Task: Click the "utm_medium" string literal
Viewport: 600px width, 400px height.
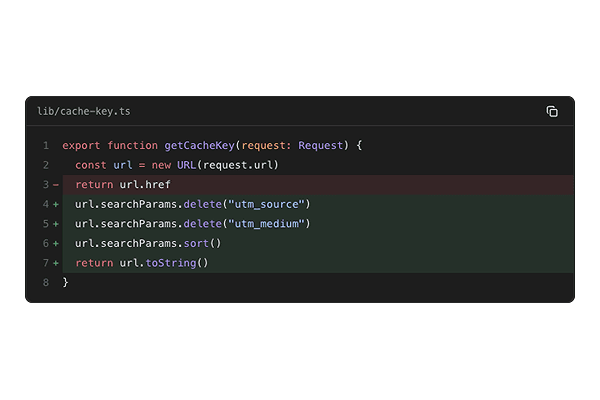Action: pyautogui.click(x=266, y=224)
